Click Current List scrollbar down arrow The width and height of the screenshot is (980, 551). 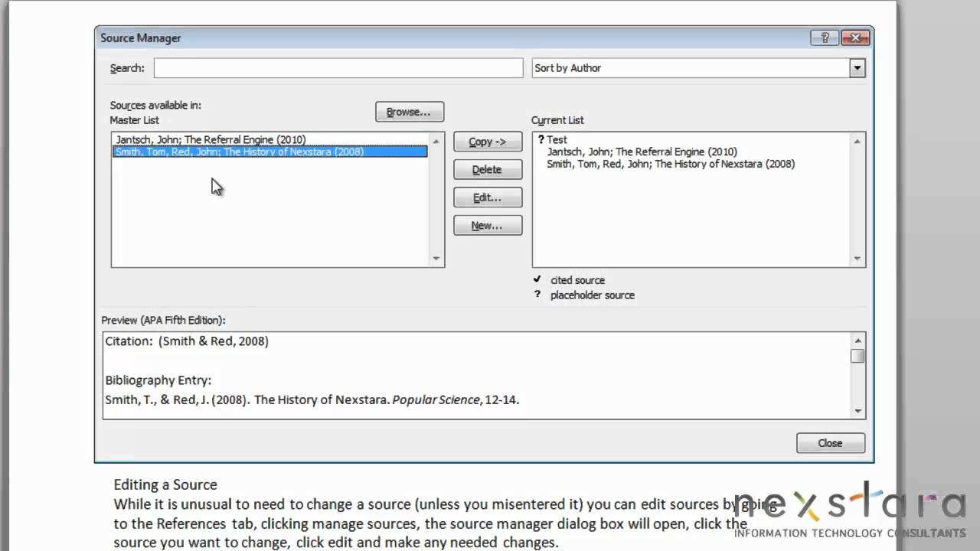857,259
